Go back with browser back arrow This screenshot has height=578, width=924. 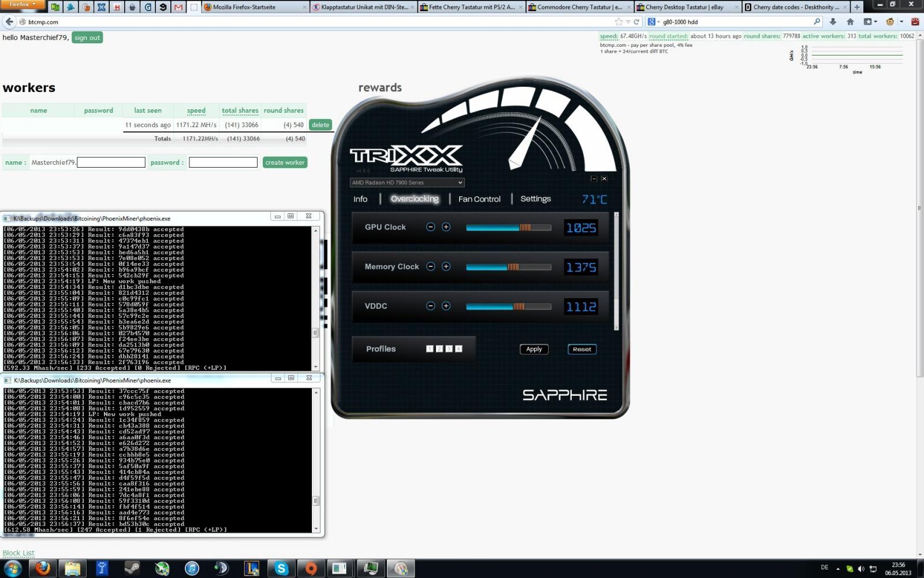click(x=9, y=22)
